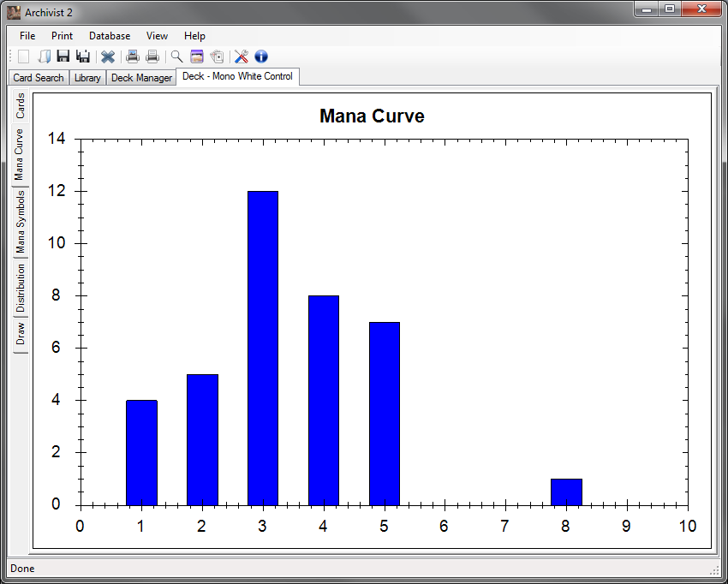Click the plain printer icon

pos(152,57)
